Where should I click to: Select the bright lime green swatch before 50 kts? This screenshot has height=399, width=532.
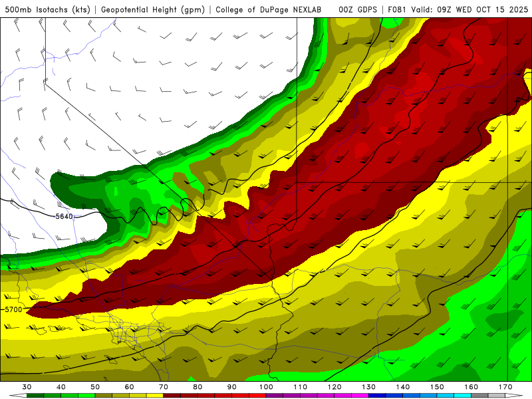(x=86, y=396)
